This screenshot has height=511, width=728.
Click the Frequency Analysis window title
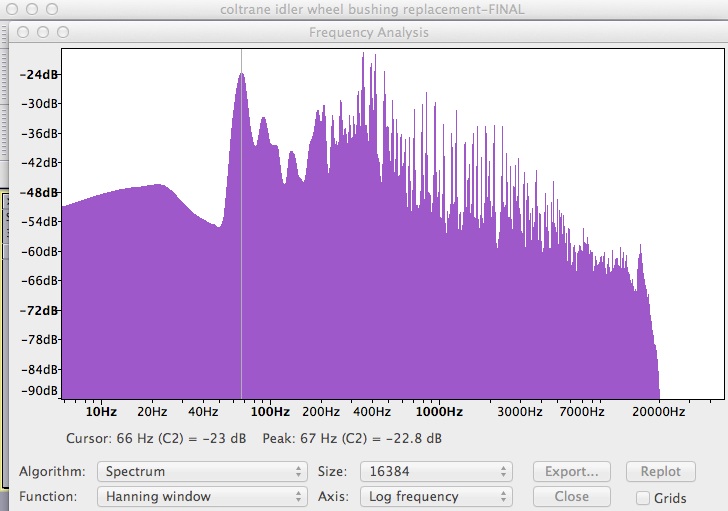[x=369, y=32]
